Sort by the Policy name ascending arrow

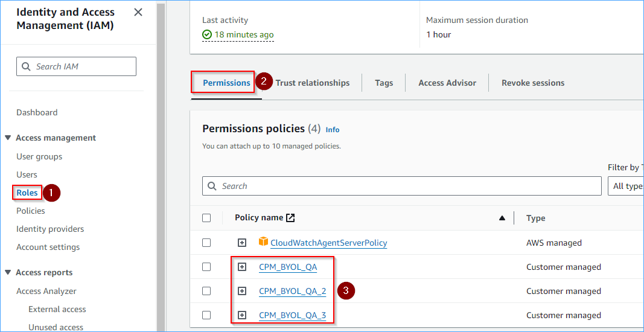pyautogui.click(x=502, y=218)
